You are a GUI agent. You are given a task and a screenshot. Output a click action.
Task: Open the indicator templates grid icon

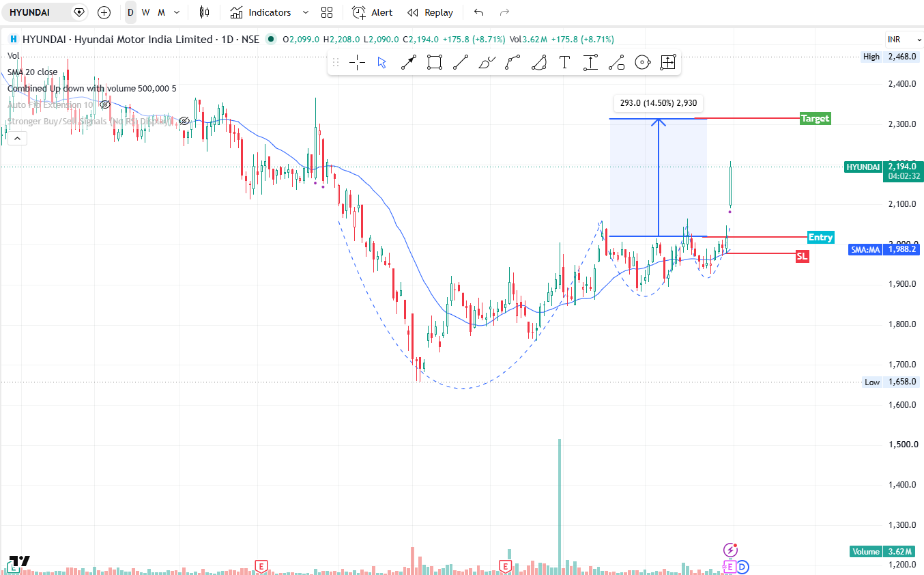pos(327,12)
